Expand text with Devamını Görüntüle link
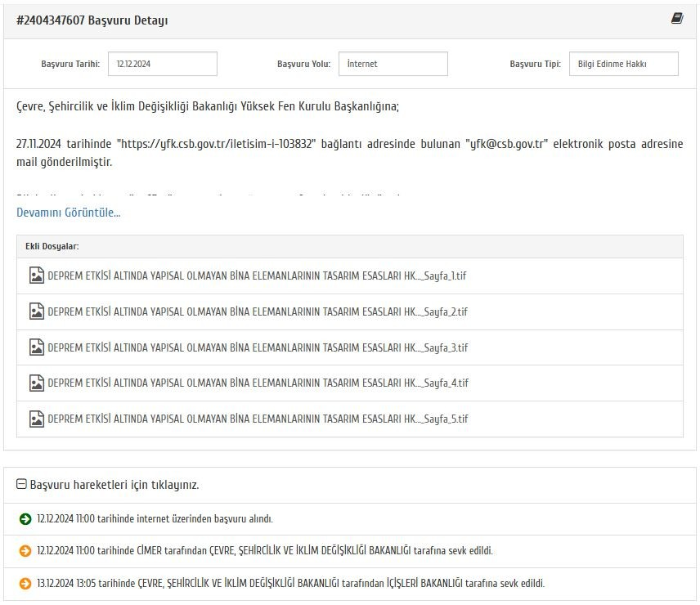700x605 pixels. pyautogui.click(x=69, y=213)
